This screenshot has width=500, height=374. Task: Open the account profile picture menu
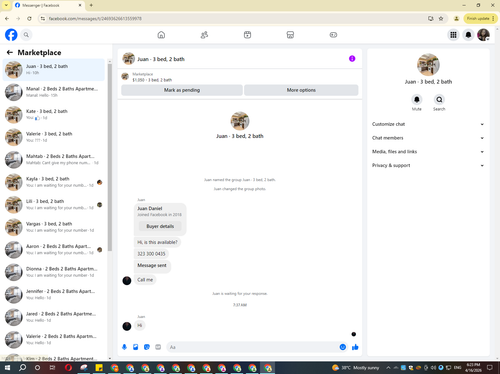[x=483, y=35]
